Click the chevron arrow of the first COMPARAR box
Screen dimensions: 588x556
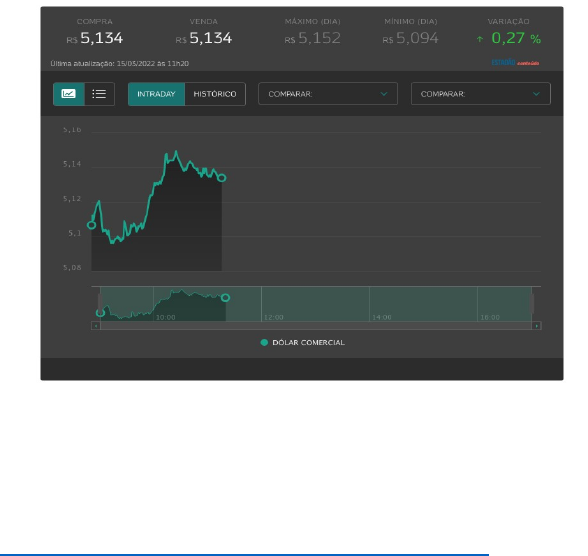[384, 94]
